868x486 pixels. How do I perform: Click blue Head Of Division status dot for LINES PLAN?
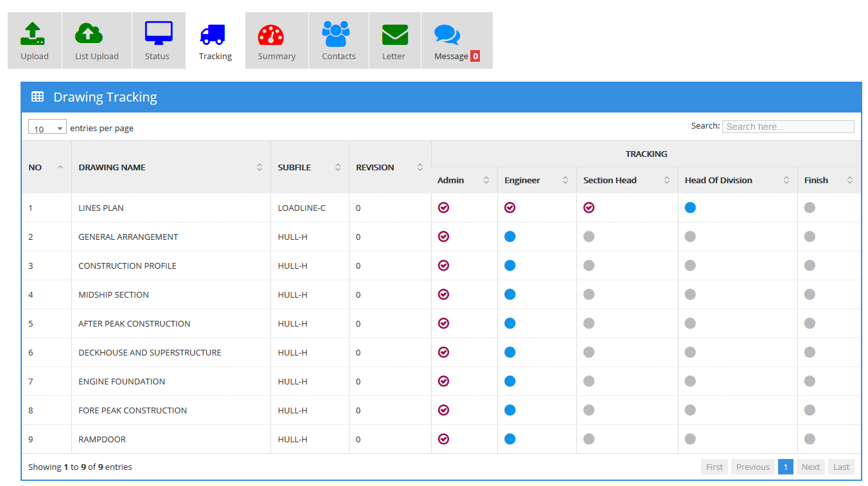(x=690, y=208)
